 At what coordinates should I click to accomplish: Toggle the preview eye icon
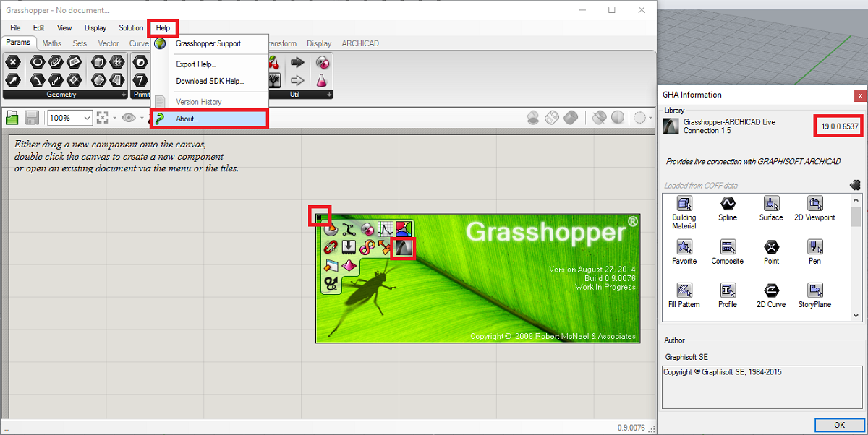[128, 118]
